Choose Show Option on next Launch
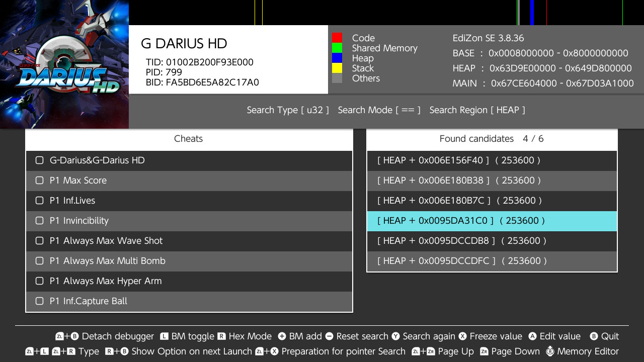Image resolution: width=644 pixels, height=362 pixels. pos(178,351)
